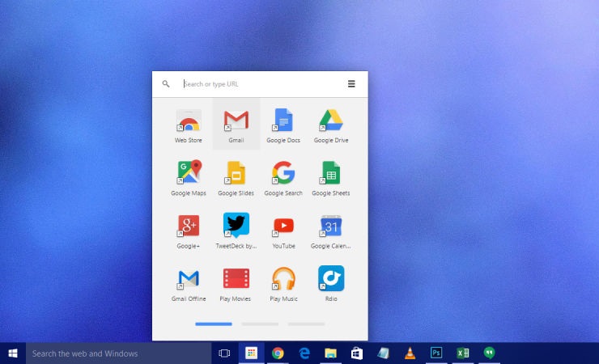Image resolution: width=599 pixels, height=364 pixels.
Task: Open Google Docs app
Action: (x=283, y=125)
